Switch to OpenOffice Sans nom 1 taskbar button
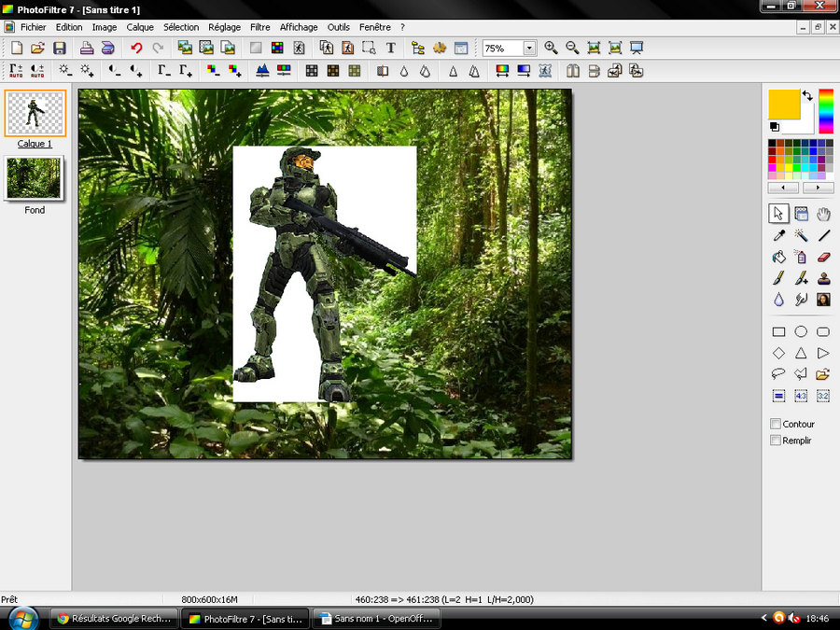This screenshot has width=840, height=630. [x=377, y=619]
